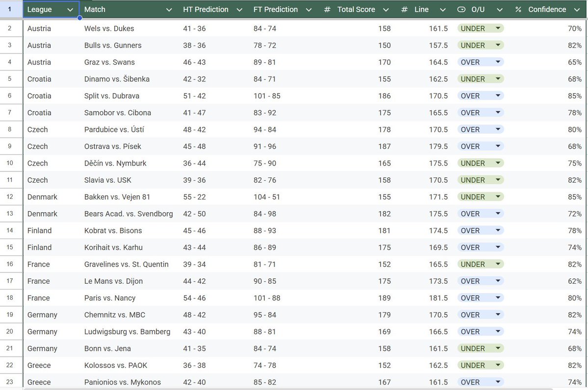588x390 pixels.
Task: Select cell 'Kolossos vs. PAOK'
Action: pyautogui.click(x=130, y=366)
